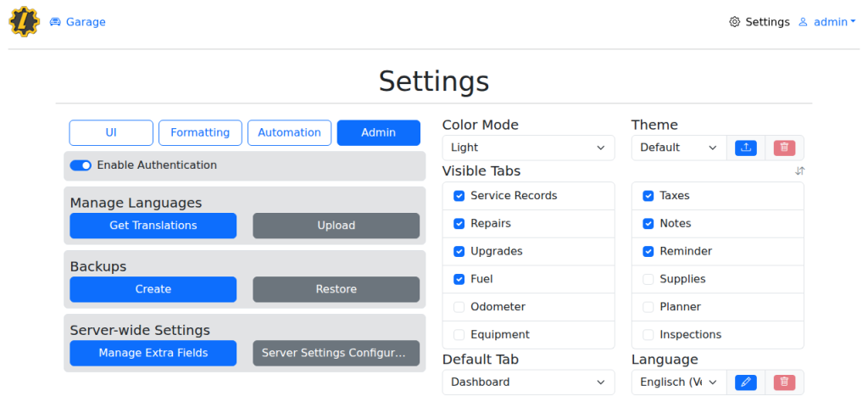Open Settings in the top navigation
This screenshot has height=402, width=868.
(759, 22)
